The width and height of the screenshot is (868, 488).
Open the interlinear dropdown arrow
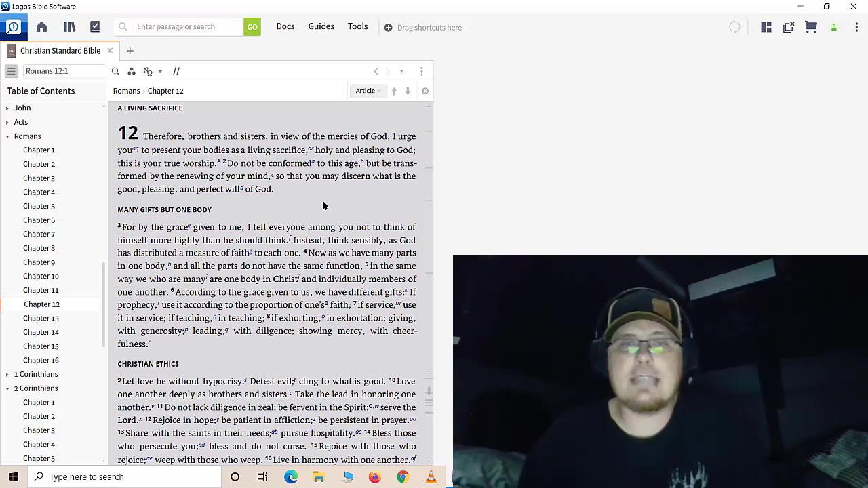pos(160,71)
